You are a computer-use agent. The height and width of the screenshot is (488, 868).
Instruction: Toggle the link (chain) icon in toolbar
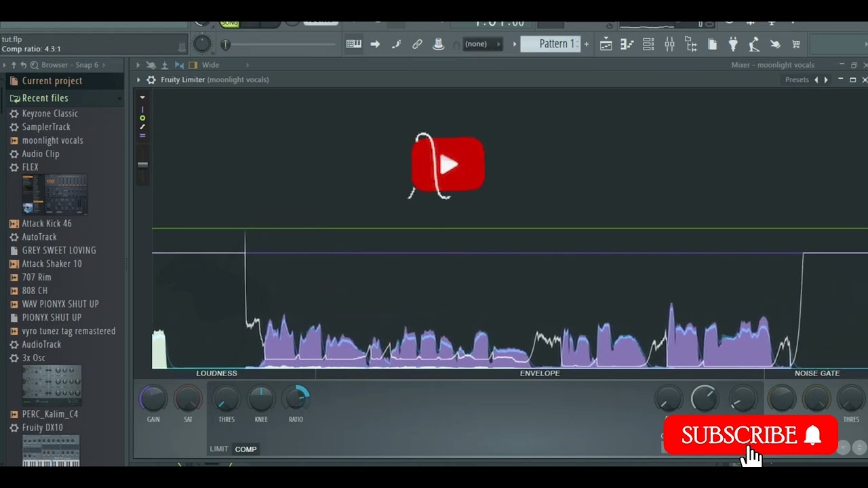click(x=417, y=44)
